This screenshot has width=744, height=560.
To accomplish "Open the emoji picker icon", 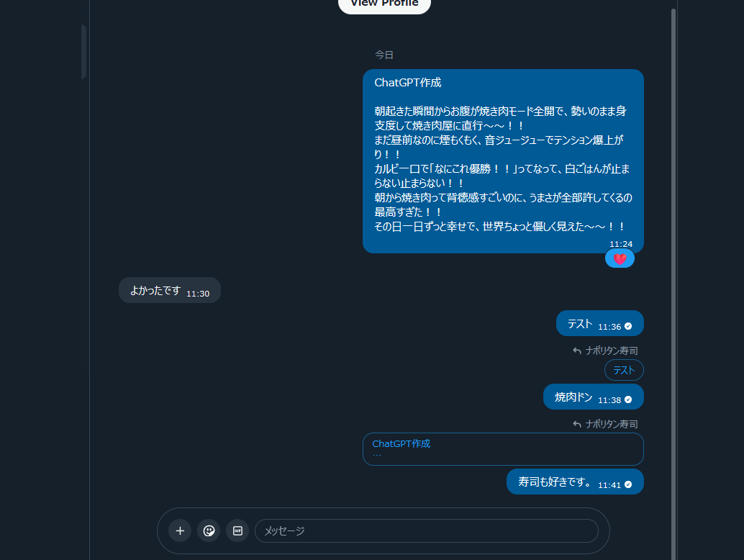I will pyautogui.click(x=209, y=530).
